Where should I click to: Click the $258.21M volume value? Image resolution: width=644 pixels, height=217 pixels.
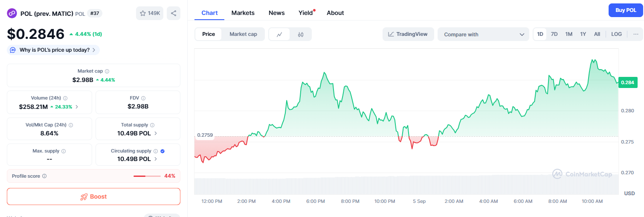tap(33, 107)
